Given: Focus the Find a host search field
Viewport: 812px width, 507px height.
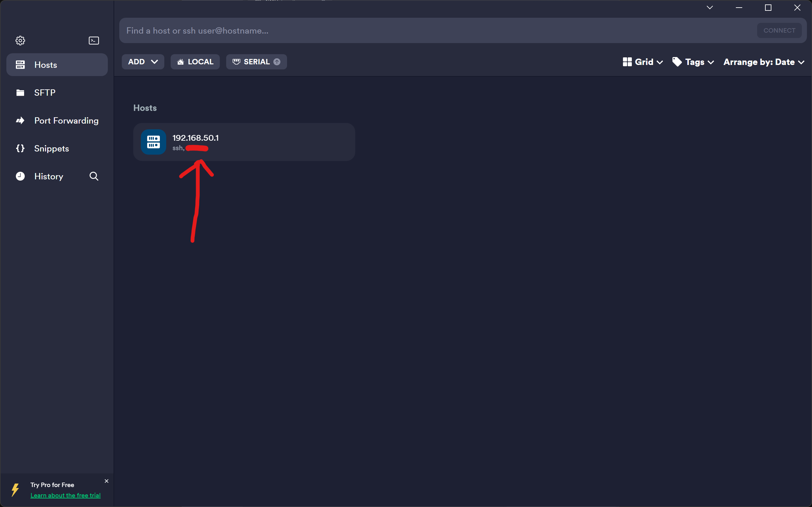Looking at the screenshot, I should click(x=436, y=30).
